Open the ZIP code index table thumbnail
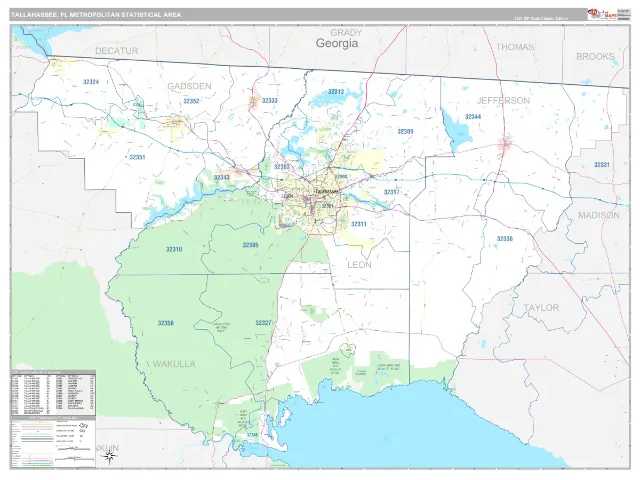 tap(53, 393)
